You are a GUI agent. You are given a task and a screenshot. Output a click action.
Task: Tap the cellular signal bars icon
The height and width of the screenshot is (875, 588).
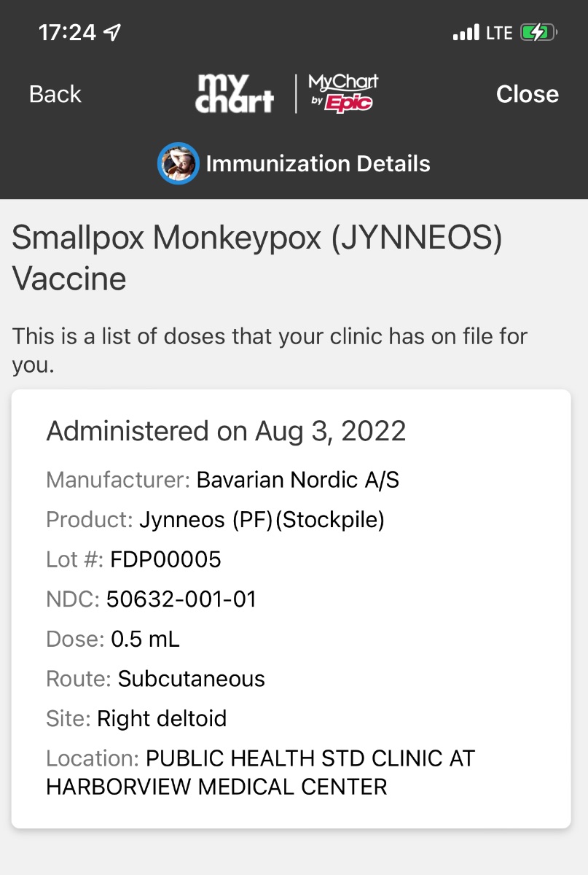(466, 32)
